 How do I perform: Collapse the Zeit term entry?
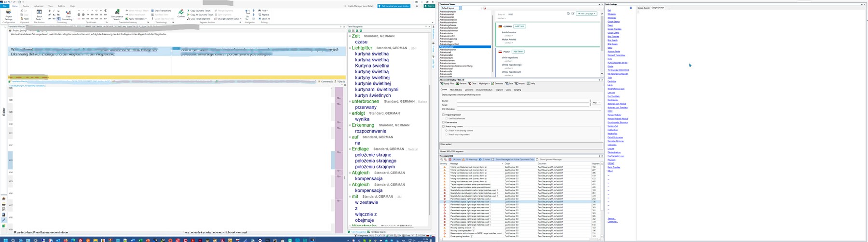[350, 36]
